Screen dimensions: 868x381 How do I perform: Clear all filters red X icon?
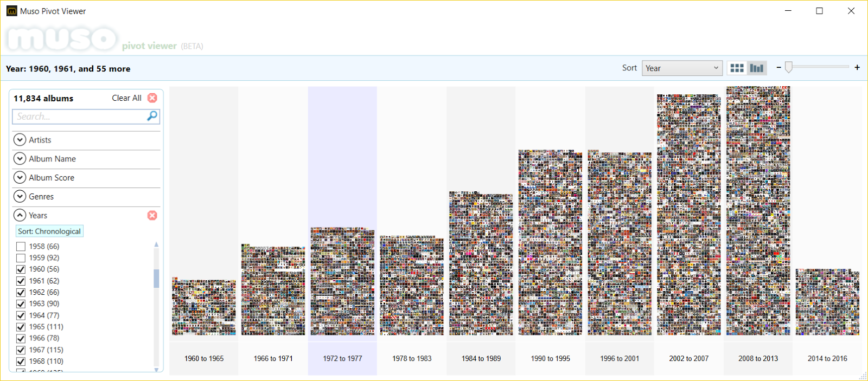[152, 98]
